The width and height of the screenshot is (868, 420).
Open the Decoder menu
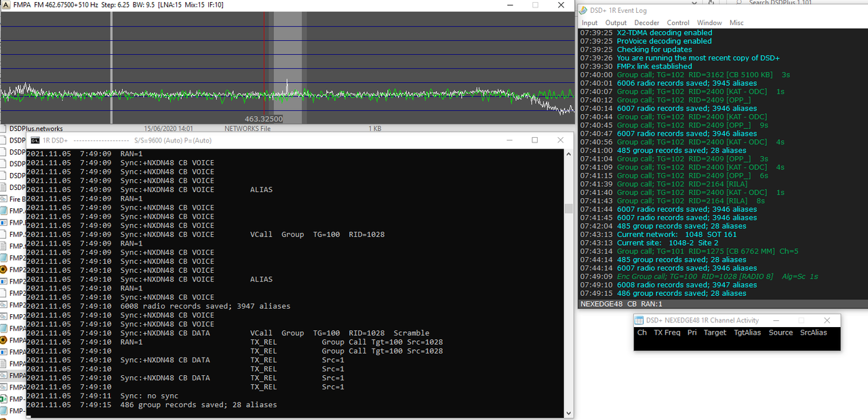click(x=646, y=22)
